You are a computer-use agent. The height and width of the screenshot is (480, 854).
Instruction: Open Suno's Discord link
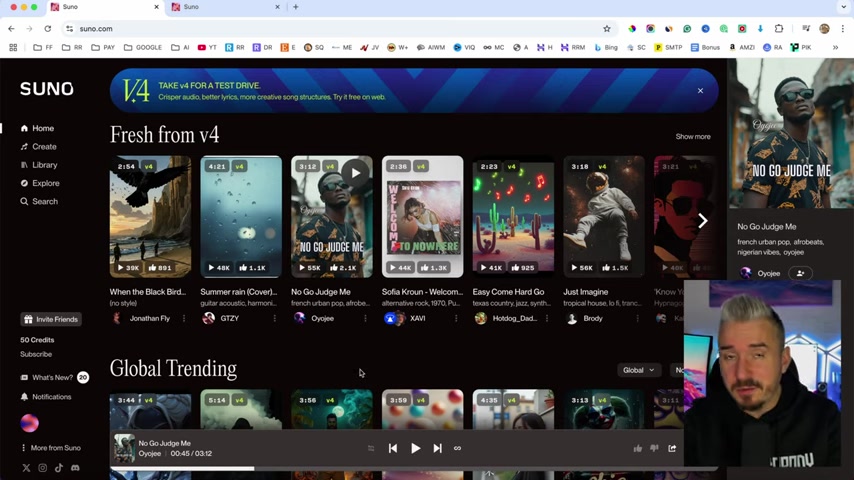click(75, 468)
